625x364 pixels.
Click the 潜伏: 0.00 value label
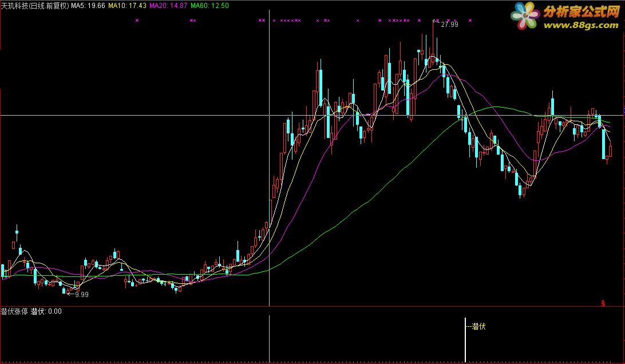[46, 311]
